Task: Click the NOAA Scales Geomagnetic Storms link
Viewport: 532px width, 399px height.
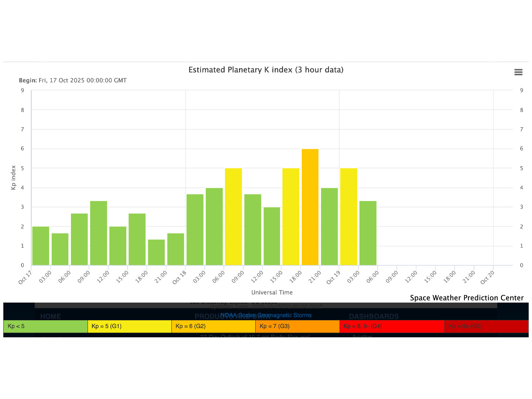Action: (x=266, y=315)
